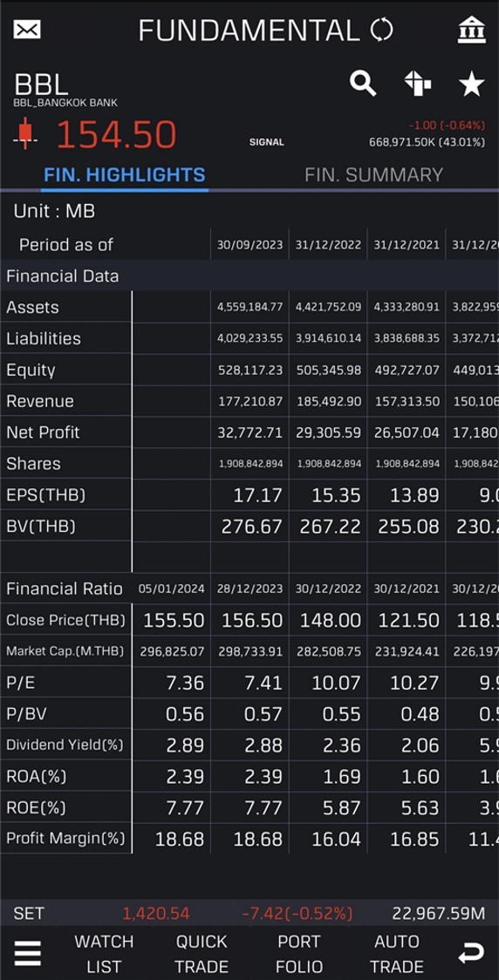This screenshot has width=499, height=980.
Task: Tap volume text 668,971.50K (43.01%)
Action: pos(427,142)
